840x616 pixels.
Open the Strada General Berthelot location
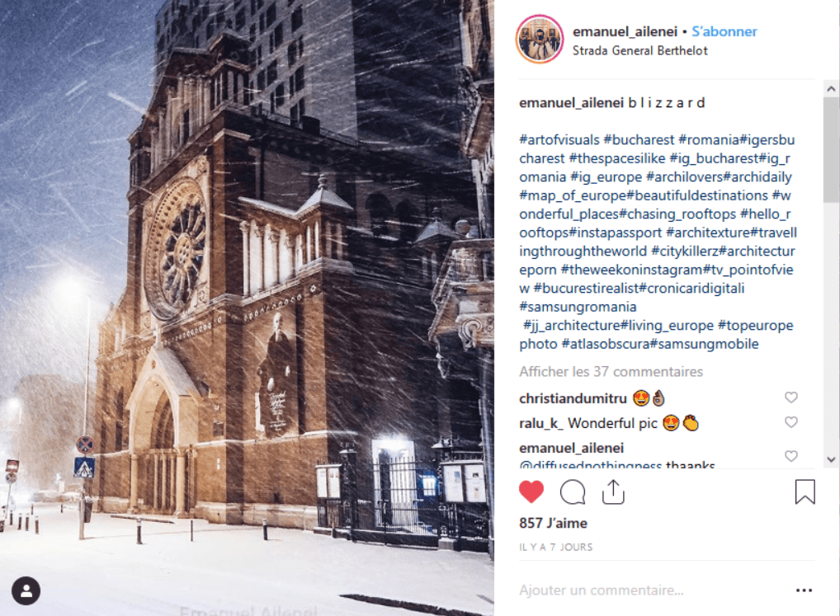pyautogui.click(x=639, y=50)
